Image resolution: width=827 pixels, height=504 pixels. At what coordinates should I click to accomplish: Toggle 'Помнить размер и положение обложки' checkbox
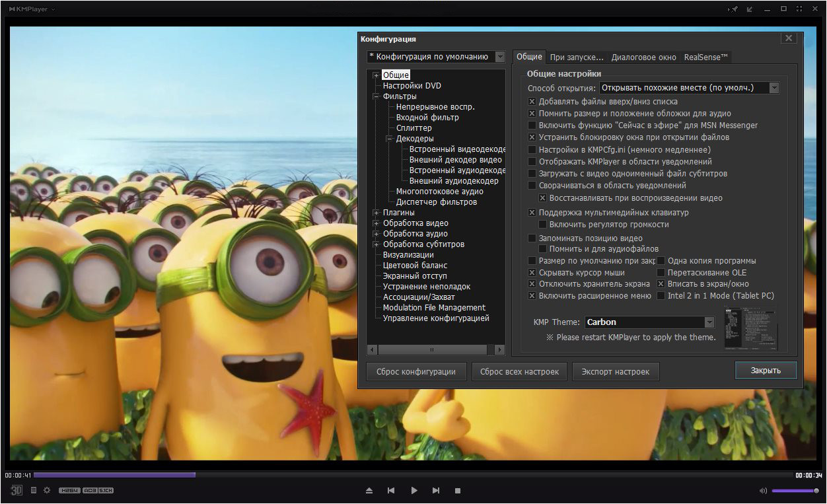(x=532, y=114)
